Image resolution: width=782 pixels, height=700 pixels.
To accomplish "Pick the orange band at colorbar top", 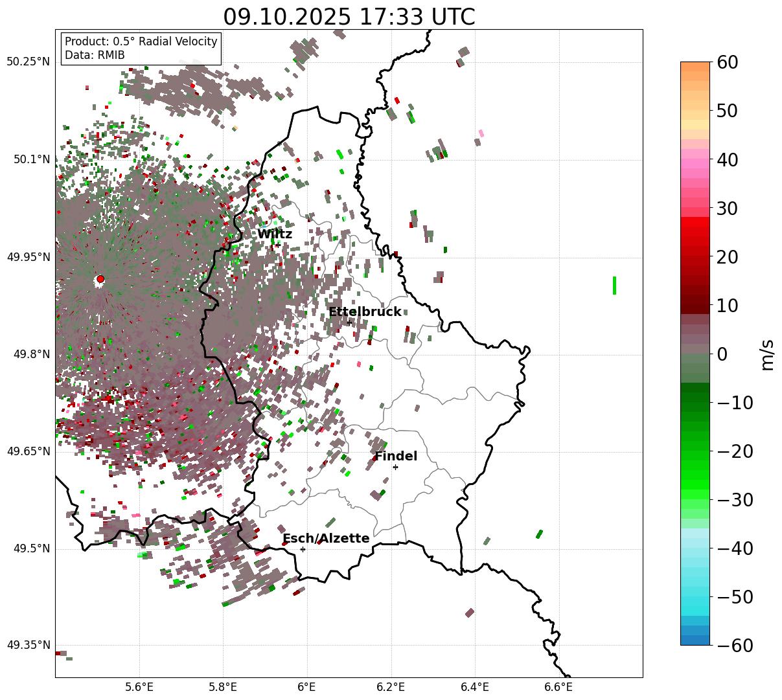I will (695, 67).
